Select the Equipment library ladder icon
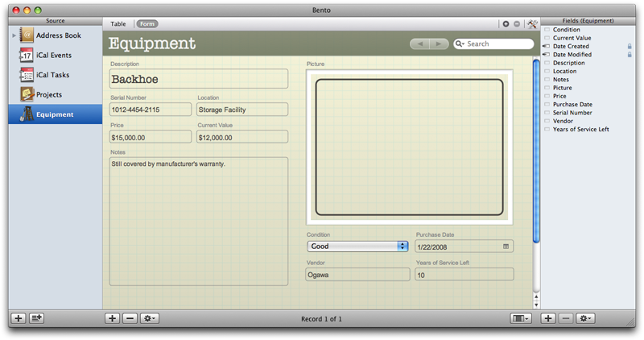The image size is (644, 340). [27, 114]
